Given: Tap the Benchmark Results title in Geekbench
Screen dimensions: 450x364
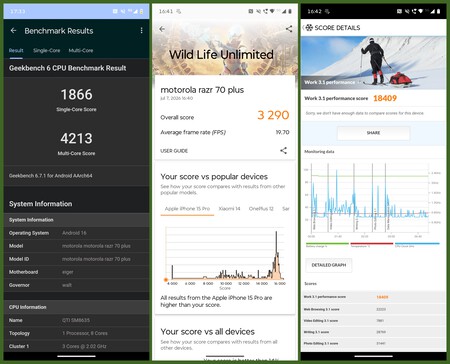Looking at the screenshot, I should tap(59, 31).
